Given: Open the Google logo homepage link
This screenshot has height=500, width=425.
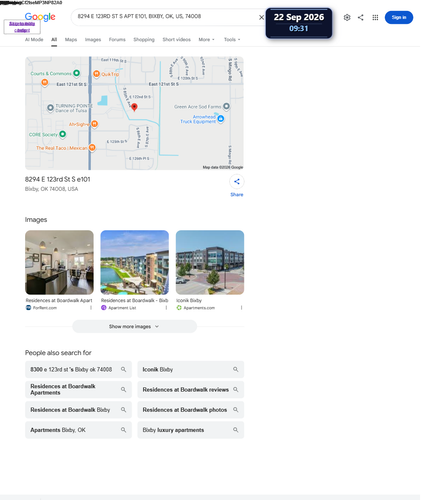Looking at the screenshot, I should tap(40, 17).
